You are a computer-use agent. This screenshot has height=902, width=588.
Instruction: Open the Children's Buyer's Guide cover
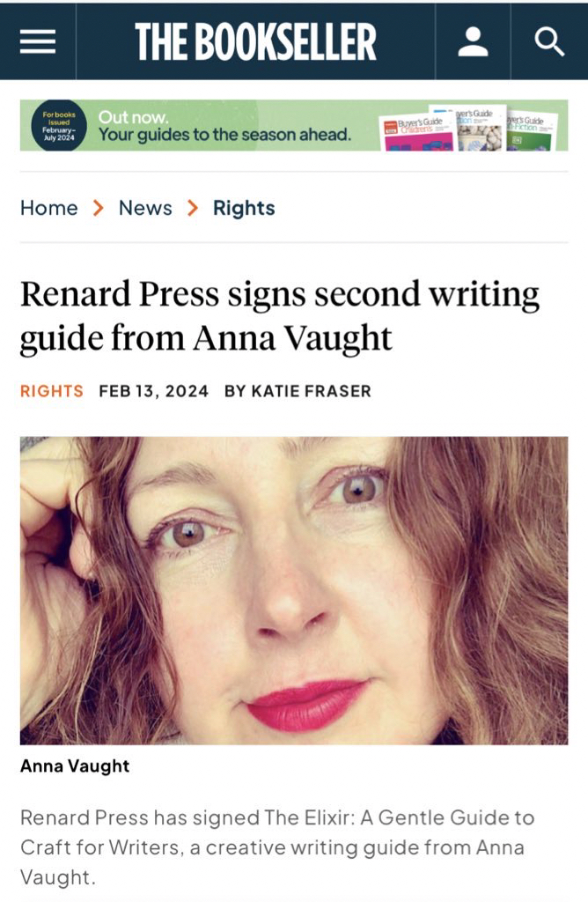click(x=416, y=131)
